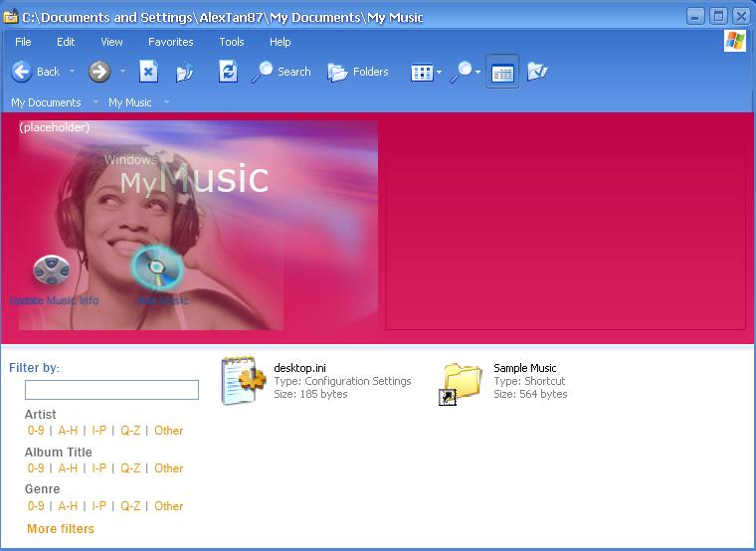Open the Forward history dropdown arrow

point(123,72)
